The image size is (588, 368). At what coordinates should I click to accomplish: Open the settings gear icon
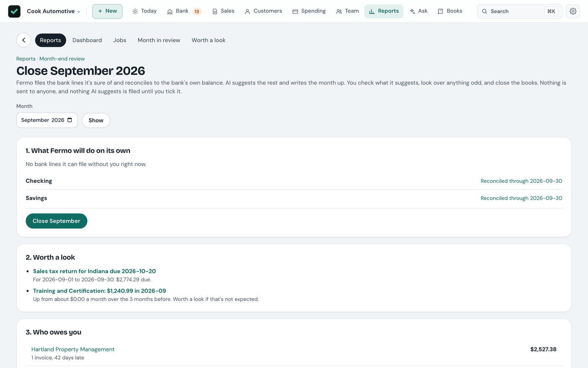(x=573, y=11)
